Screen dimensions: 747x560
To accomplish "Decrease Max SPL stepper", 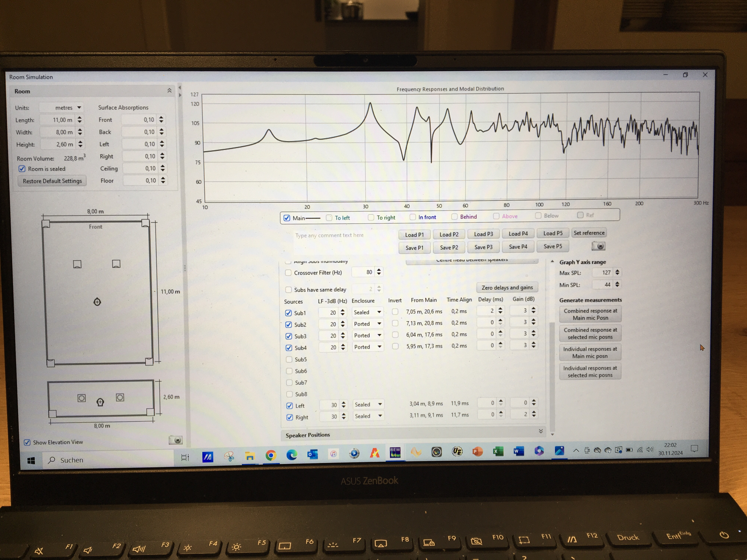I will point(617,274).
